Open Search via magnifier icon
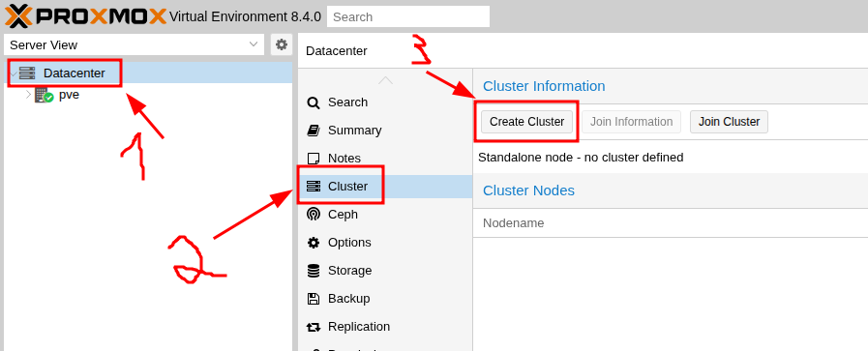 pos(314,102)
